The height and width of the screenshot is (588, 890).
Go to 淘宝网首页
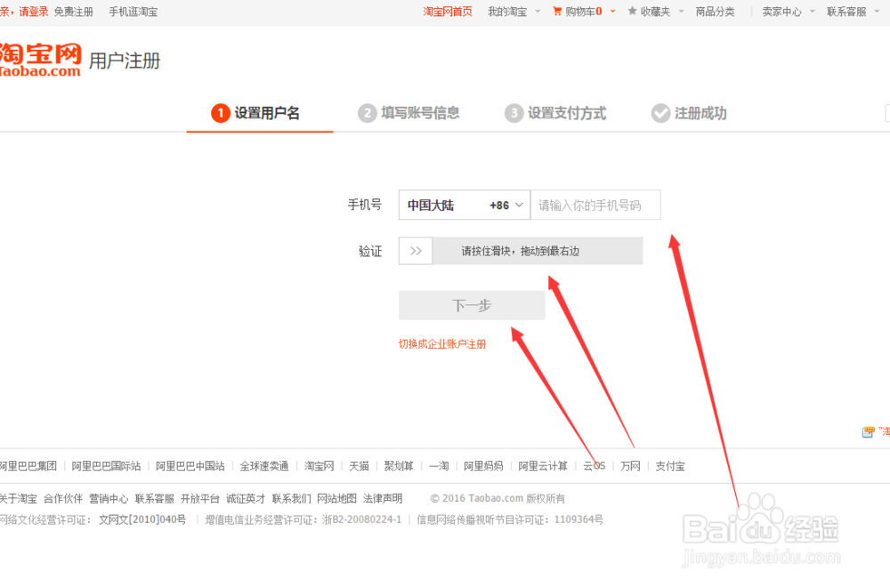pos(448,12)
